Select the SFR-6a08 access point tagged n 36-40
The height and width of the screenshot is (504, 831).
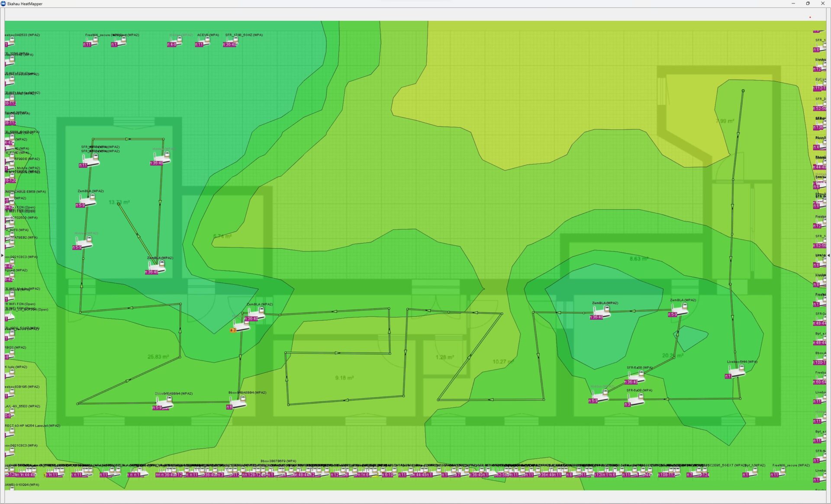[635, 378]
